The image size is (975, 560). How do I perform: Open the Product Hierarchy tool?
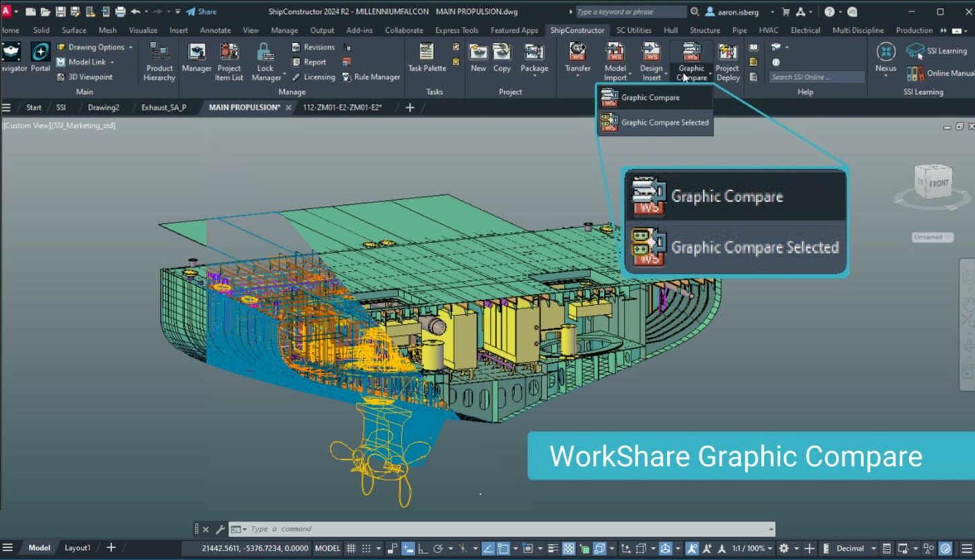[x=159, y=62]
